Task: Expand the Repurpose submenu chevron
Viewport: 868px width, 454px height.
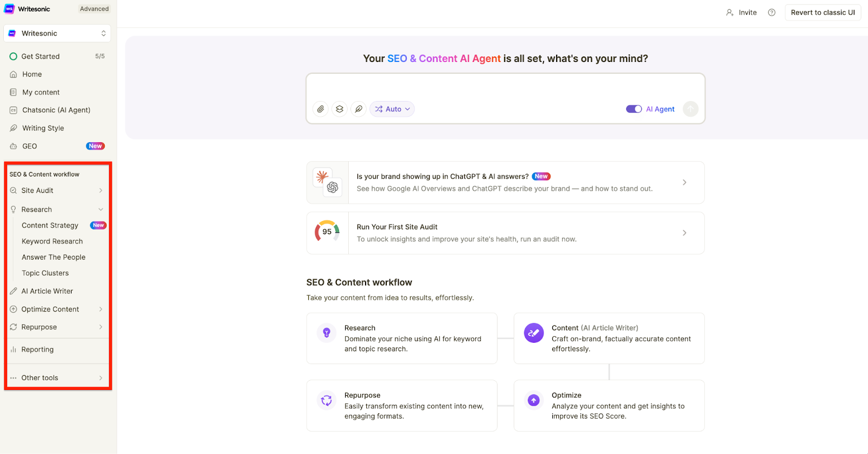Action: coord(101,327)
